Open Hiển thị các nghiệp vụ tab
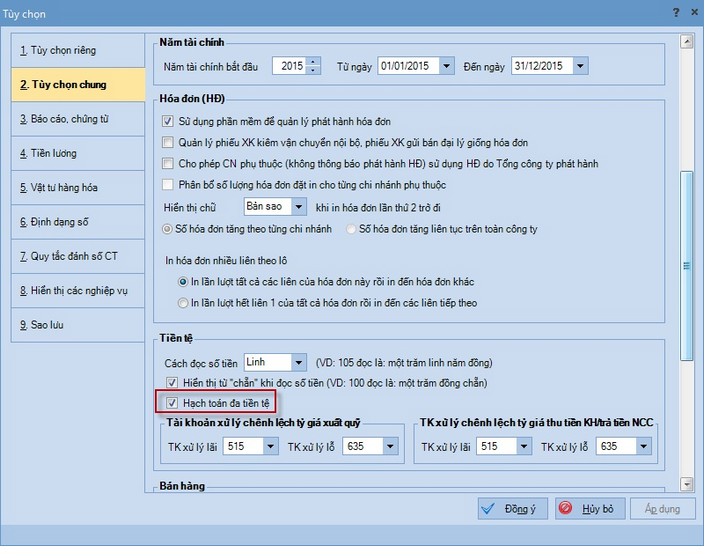Screen dimensions: 704x546 [78, 291]
